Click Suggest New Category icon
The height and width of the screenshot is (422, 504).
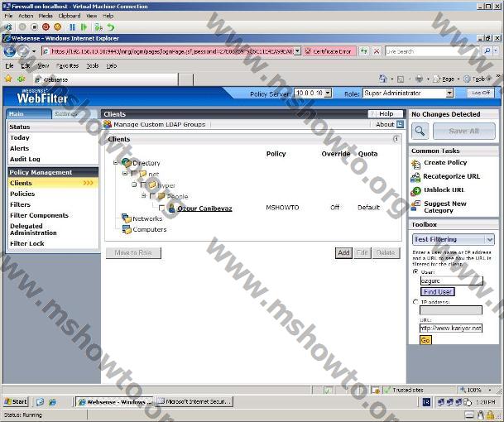(x=415, y=206)
